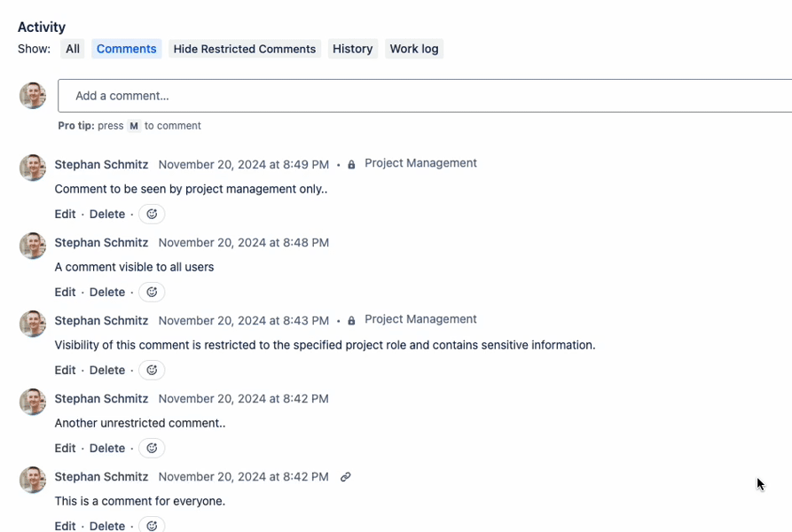This screenshot has width=792, height=532.
Task: Add a reaction to 'This is a comment for everyone'
Action: [x=151, y=525]
